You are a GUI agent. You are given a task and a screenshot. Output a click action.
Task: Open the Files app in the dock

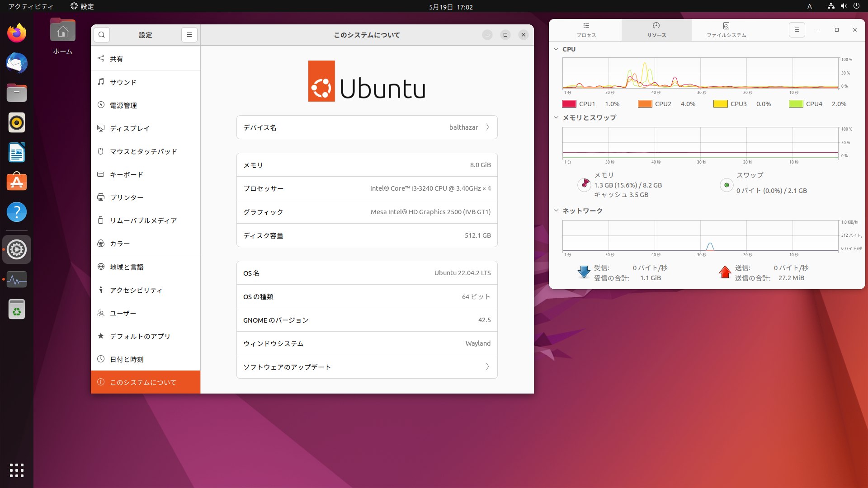17,93
